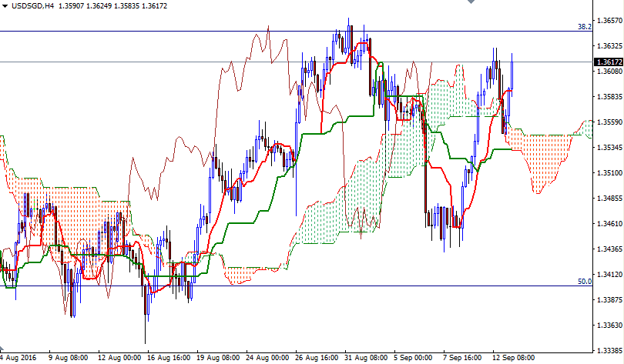Click price scale value 1.33875
624x364 pixels.
point(609,300)
